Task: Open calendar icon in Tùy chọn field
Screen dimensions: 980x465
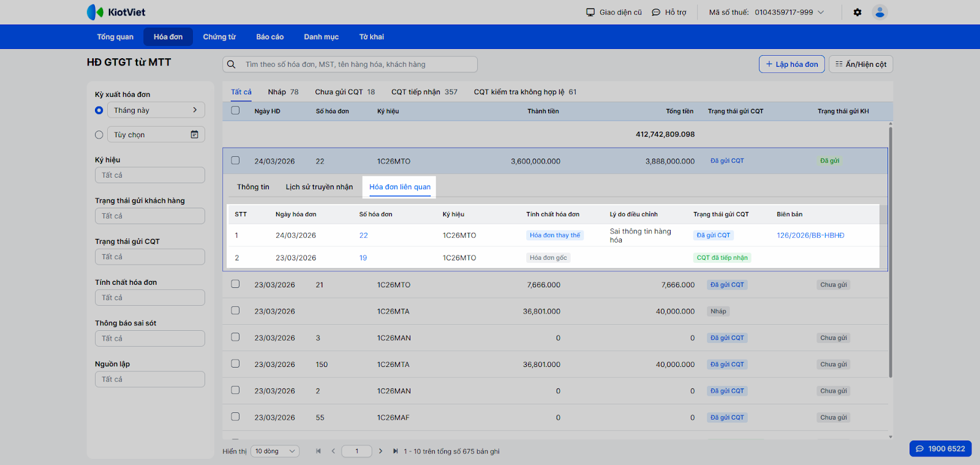Action: 194,135
